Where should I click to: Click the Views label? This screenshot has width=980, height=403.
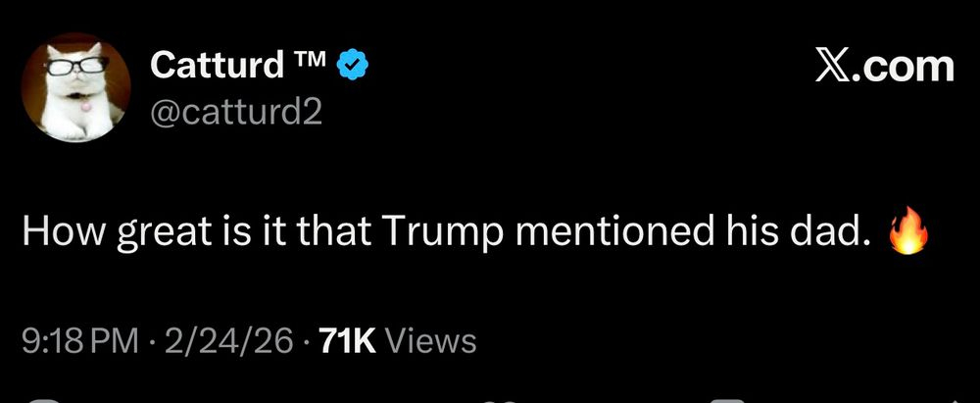pos(431,341)
